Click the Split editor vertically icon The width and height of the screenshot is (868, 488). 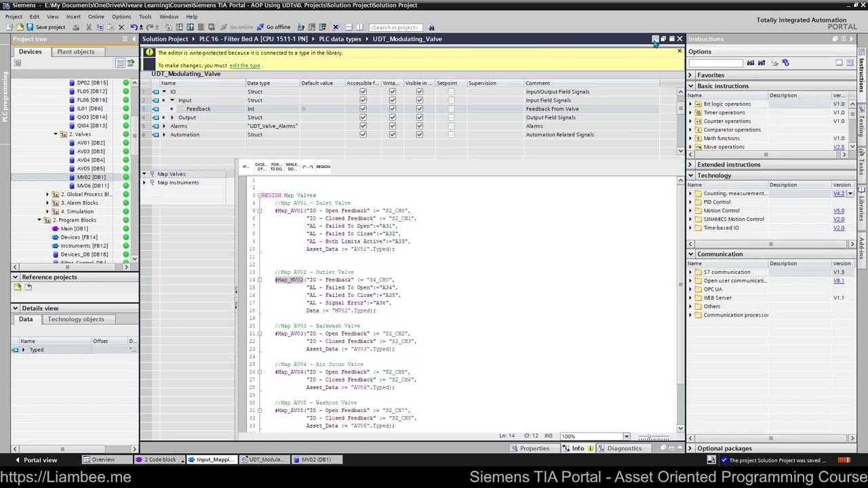(359, 27)
